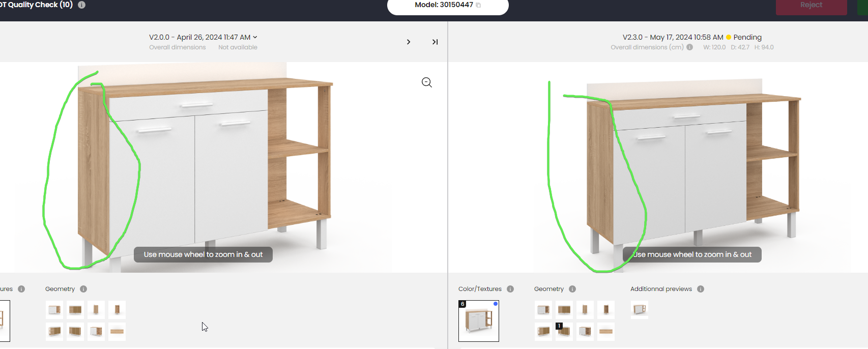Go to next version with the right chevron
Image resolution: width=868 pixels, height=349 pixels.
click(409, 42)
